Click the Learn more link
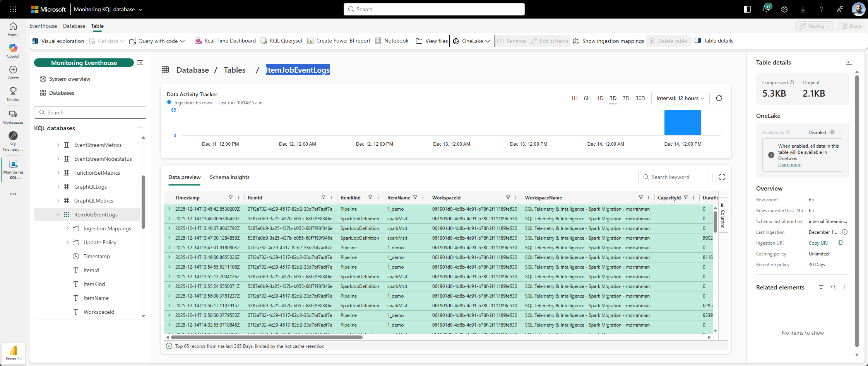The height and width of the screenshot is (366, 868). [x=789, y=165]
